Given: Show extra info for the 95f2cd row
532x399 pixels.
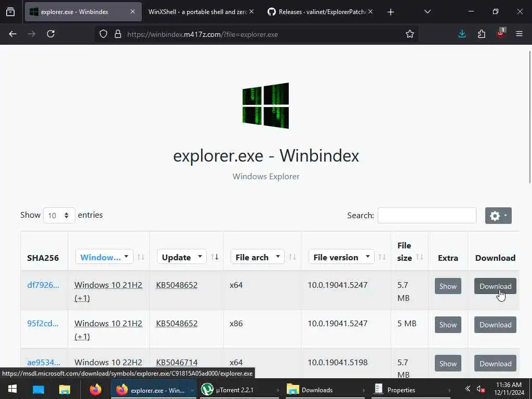Looking at the screenshot, I should coord(448,325).
